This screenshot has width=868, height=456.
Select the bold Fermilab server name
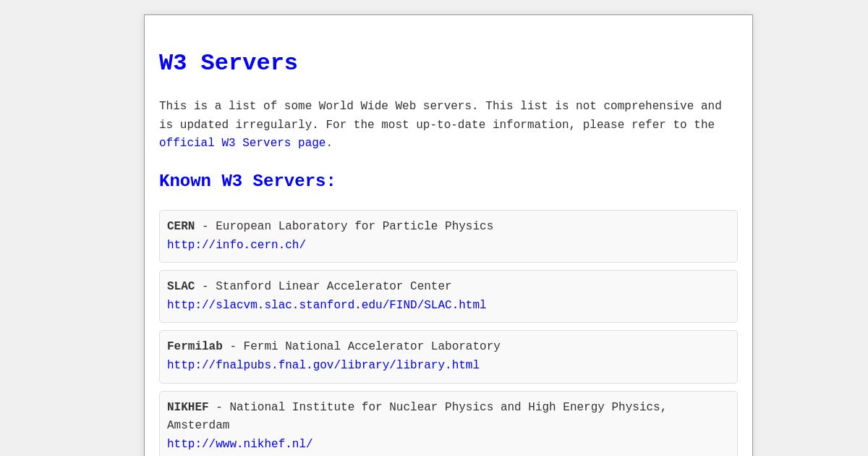pyautogui.click(x=195, y=347)
